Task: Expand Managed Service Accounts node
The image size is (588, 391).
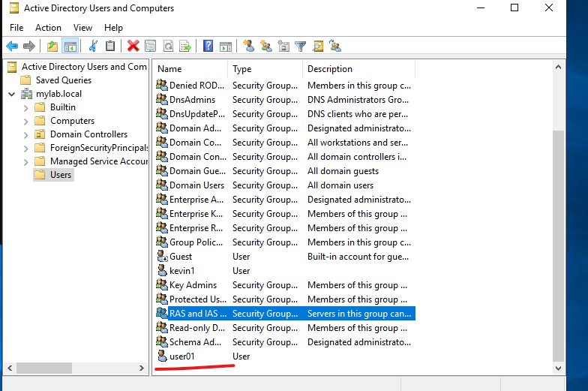Action: [x=25, y=162]
